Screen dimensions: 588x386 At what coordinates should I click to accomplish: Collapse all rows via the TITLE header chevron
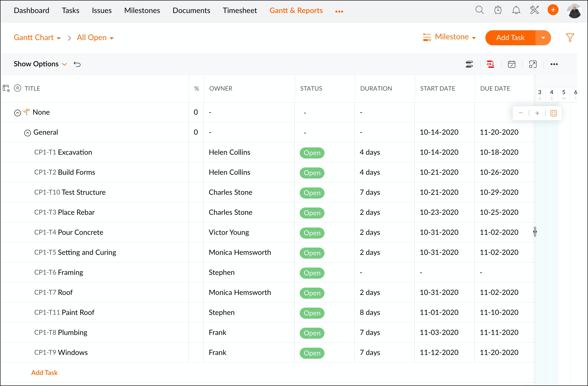click(17, 88)
